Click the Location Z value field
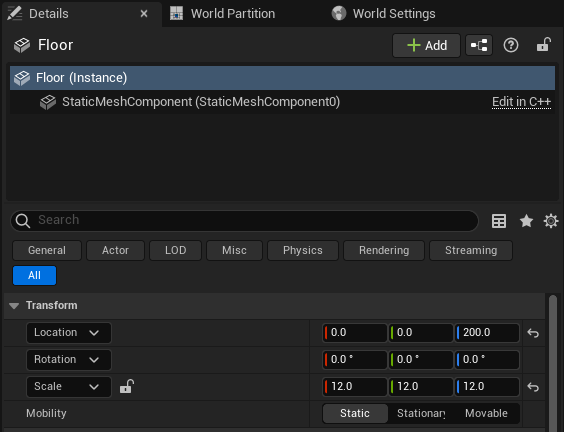Screen dimensions: 564x432 tap(487, 332)
